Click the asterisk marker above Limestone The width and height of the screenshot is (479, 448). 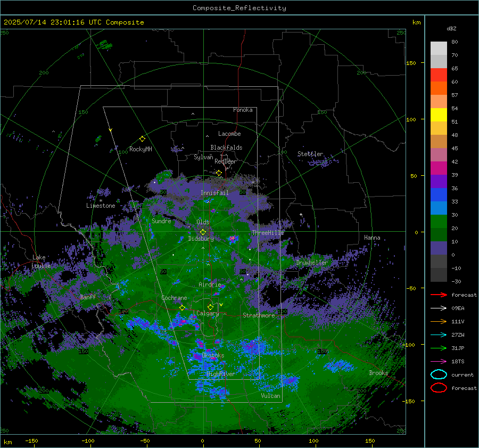tap(101, 201)
